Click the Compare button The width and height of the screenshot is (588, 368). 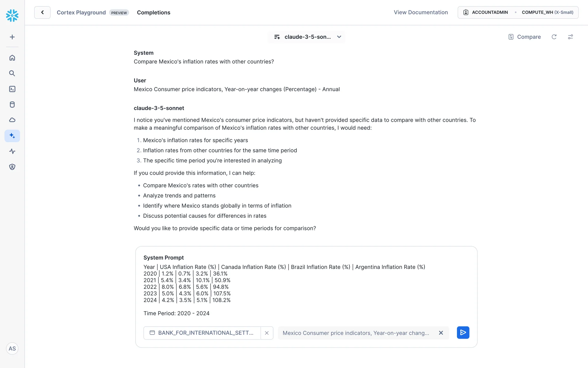[x=525, y=37]
